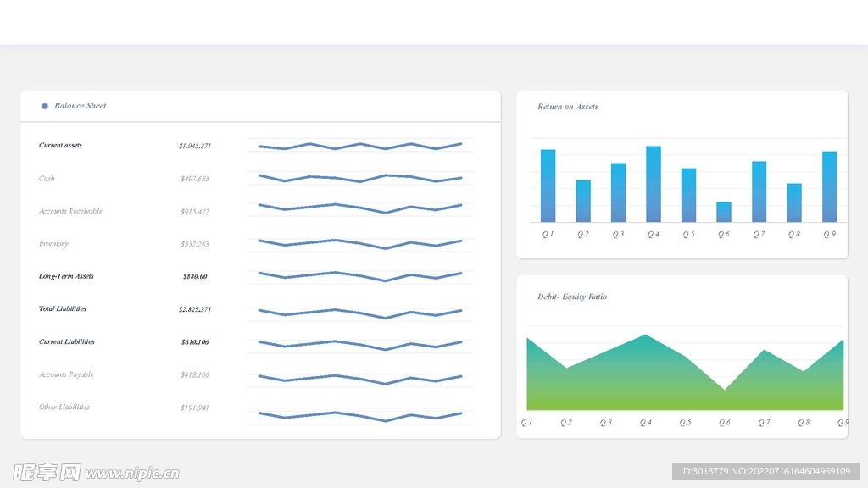Image resolution: width=868 pixels, height=488 pixels.
Task: Click the Q7 axis label under Debit-Equity chart
Action: 764,422
